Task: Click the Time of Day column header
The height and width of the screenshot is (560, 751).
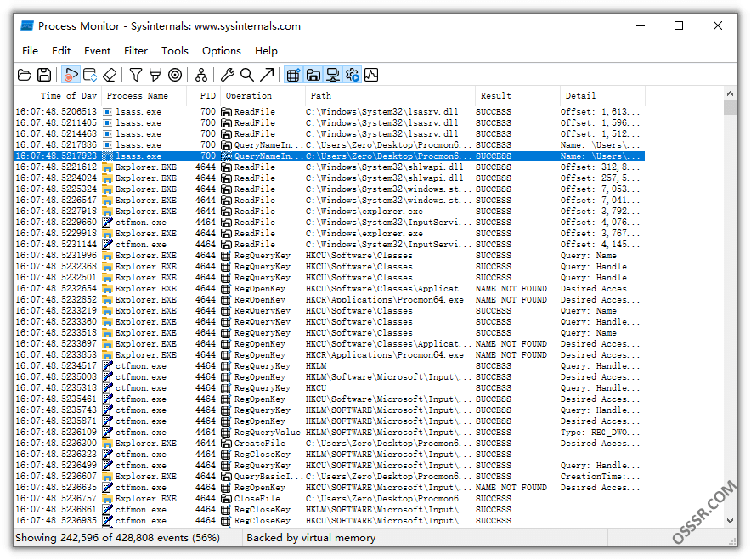Action: [58, 96]
